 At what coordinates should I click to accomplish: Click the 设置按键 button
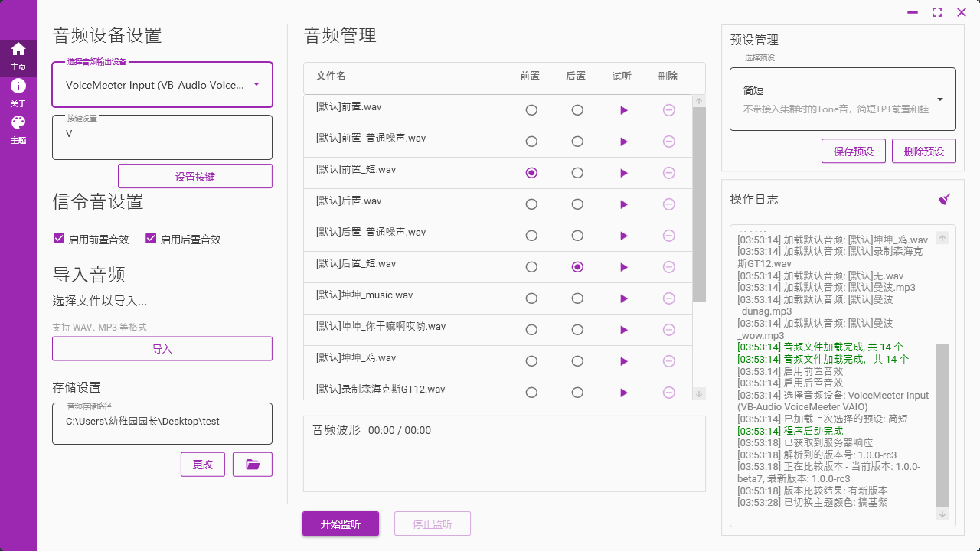pyautogui.click(x=195, y=176)
